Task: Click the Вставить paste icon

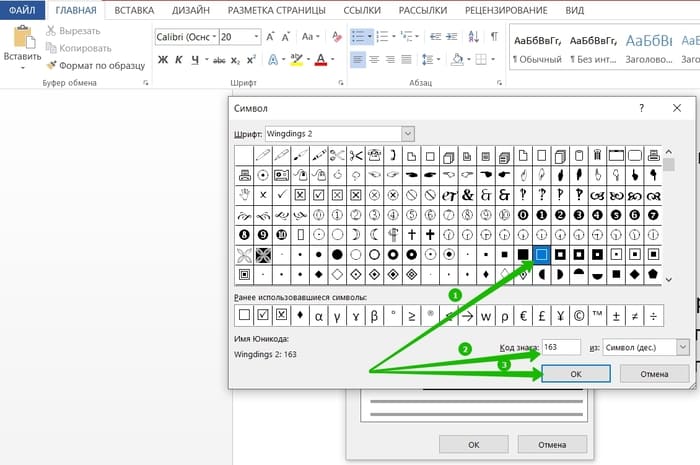Action: point(23,37)
